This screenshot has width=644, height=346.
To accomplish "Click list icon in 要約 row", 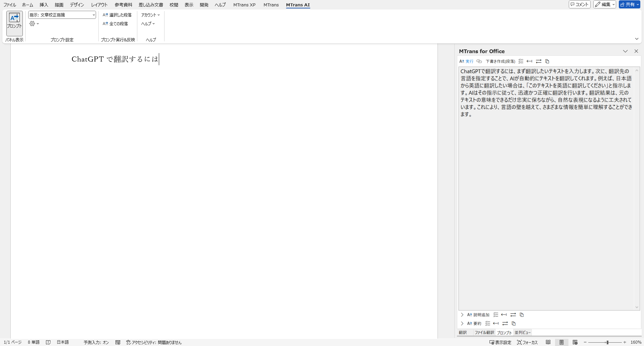I will coord(488,323).
